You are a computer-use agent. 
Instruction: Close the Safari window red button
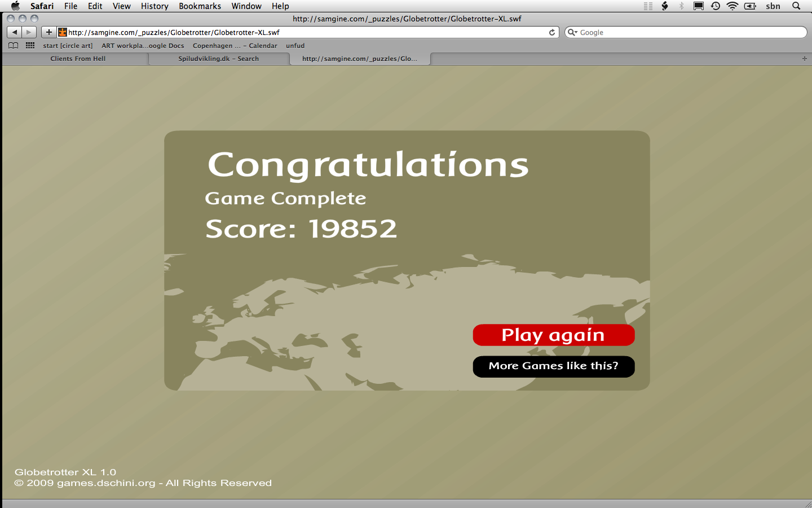(11, 19)
